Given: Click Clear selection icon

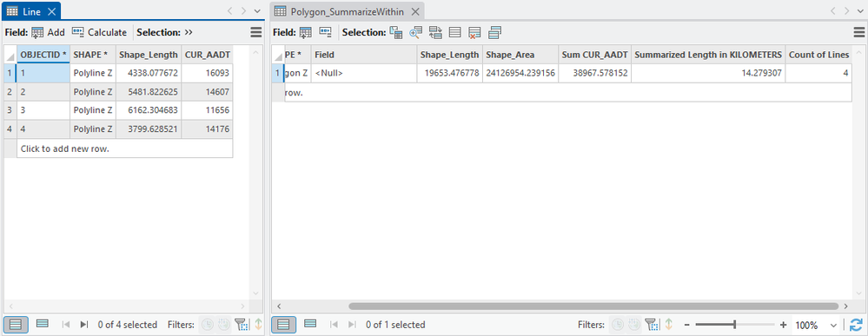Looking at the screenshot, I should [455, 33].
